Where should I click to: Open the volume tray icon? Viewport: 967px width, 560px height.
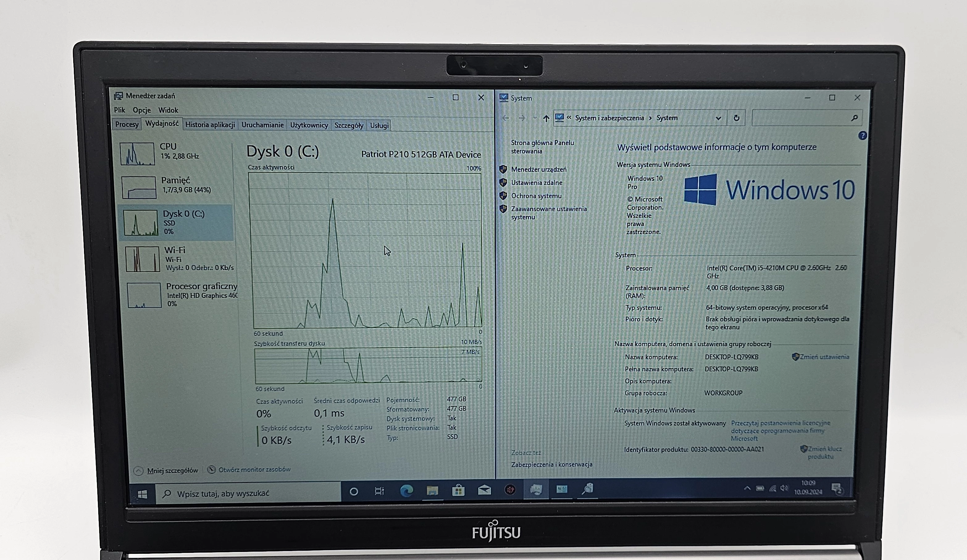click(x=784, y=488)
